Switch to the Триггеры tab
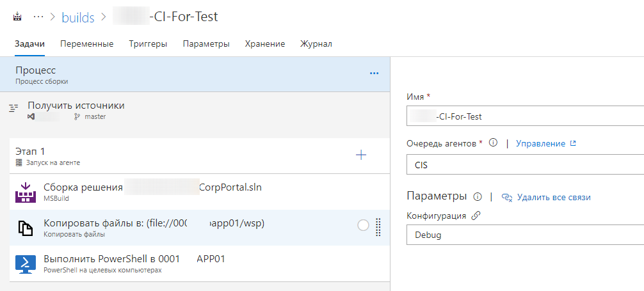Image resolution: width=644 pixels, height=291 pixels. tap(148, 44)
